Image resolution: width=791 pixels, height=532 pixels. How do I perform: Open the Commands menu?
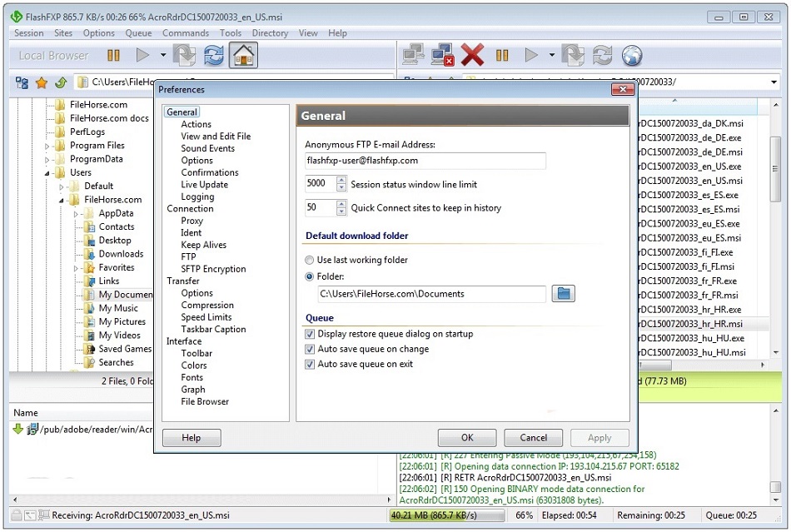coord(185,33)
